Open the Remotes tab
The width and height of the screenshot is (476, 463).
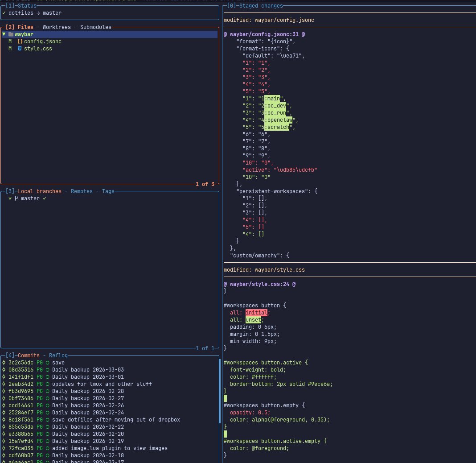tap(82, 191)
